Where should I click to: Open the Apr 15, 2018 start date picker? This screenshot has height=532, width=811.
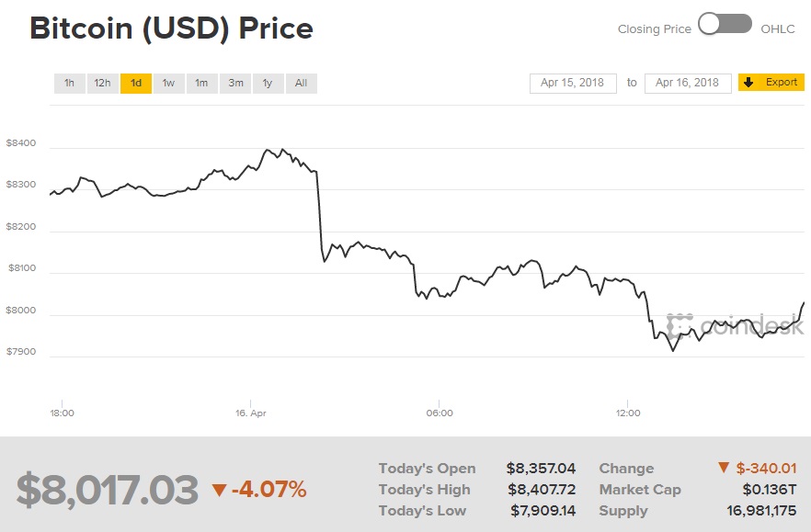point(572,82)
